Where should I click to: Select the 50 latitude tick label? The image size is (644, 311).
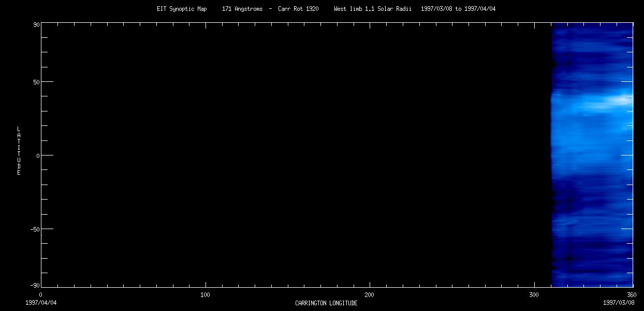pos(37,82)
